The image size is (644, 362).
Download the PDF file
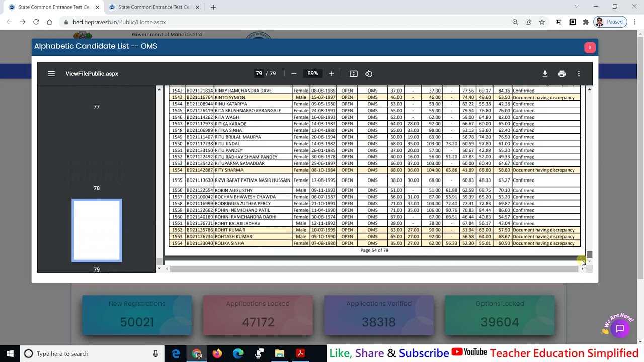click(x=545, y=74)
